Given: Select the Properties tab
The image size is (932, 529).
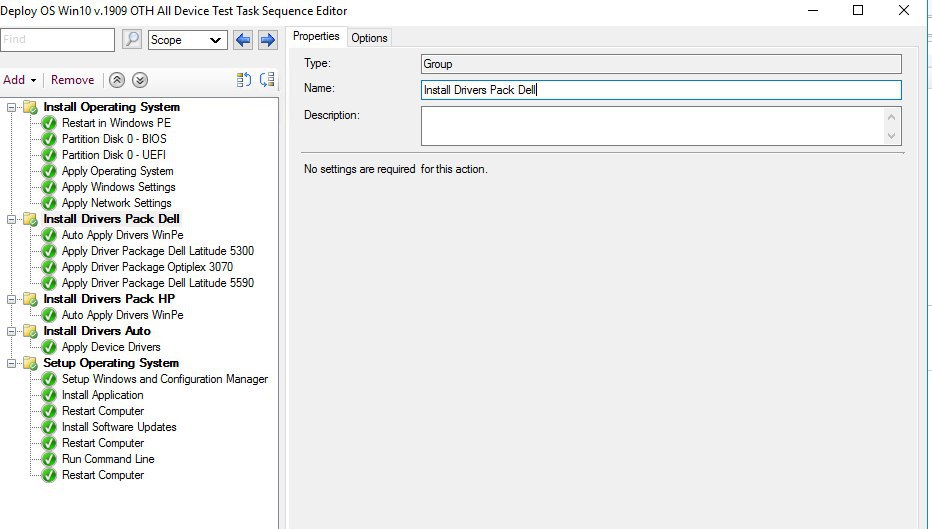Looking at the screenshot, I should [316, 36].
